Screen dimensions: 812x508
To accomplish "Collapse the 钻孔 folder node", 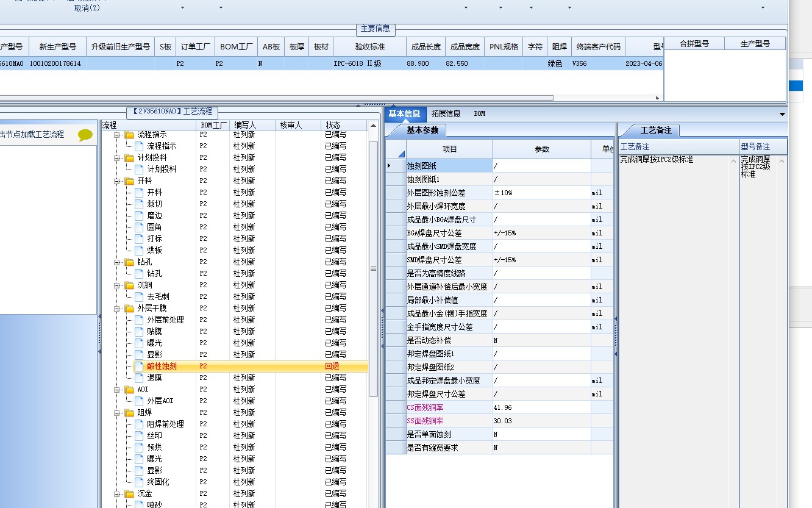I will click(x=117, y=262).
